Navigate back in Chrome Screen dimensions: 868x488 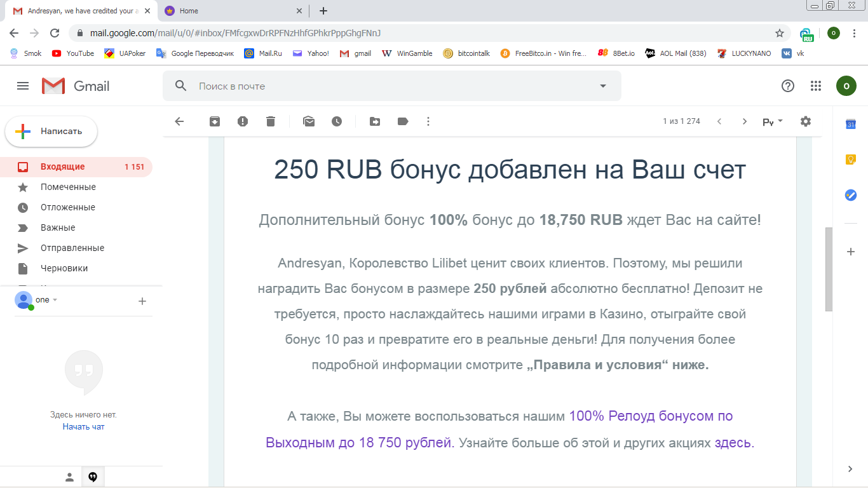click(14, 33)
